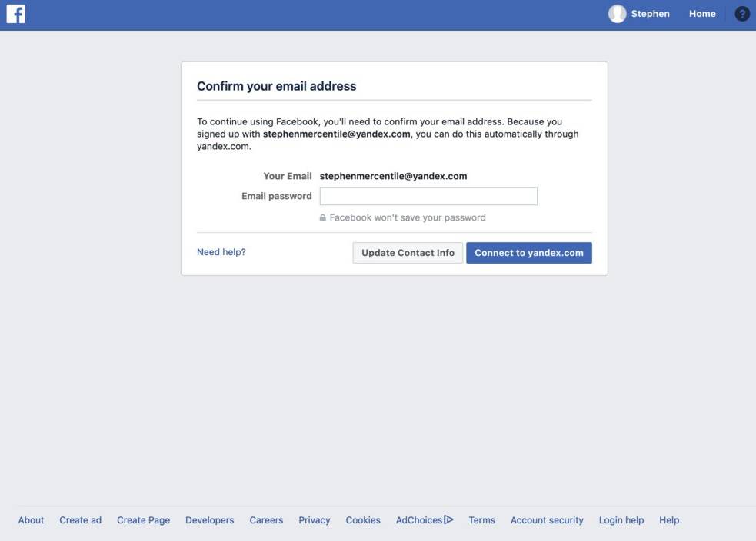Click Update Contact Info button
The height and width of the screenshot is (541, 756).
(408, 253)
